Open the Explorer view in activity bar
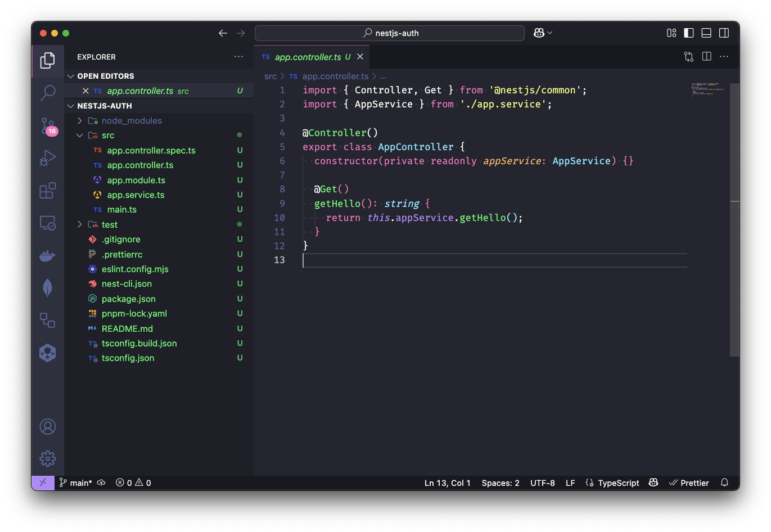Viewport: 771px width, 532px height. click(x=48, y=60)
